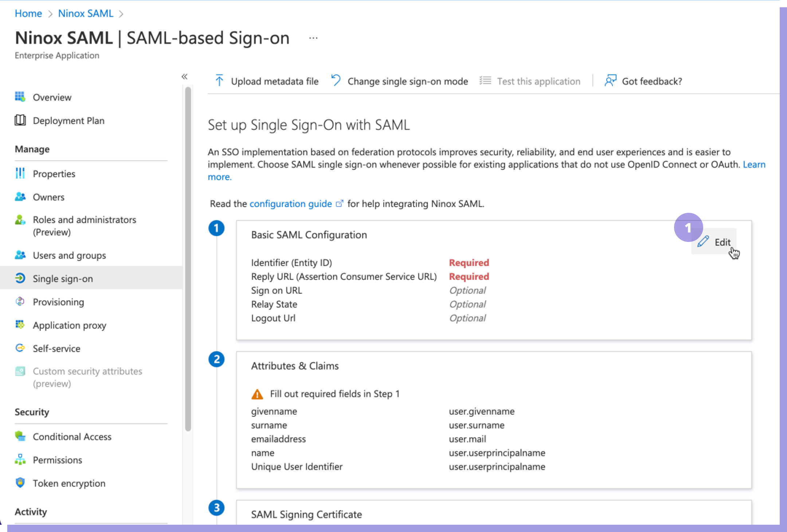Viewport: 787px width, 532px height.
Task: Click the Single sign-on arrow icon
Action: click(20, 278)
